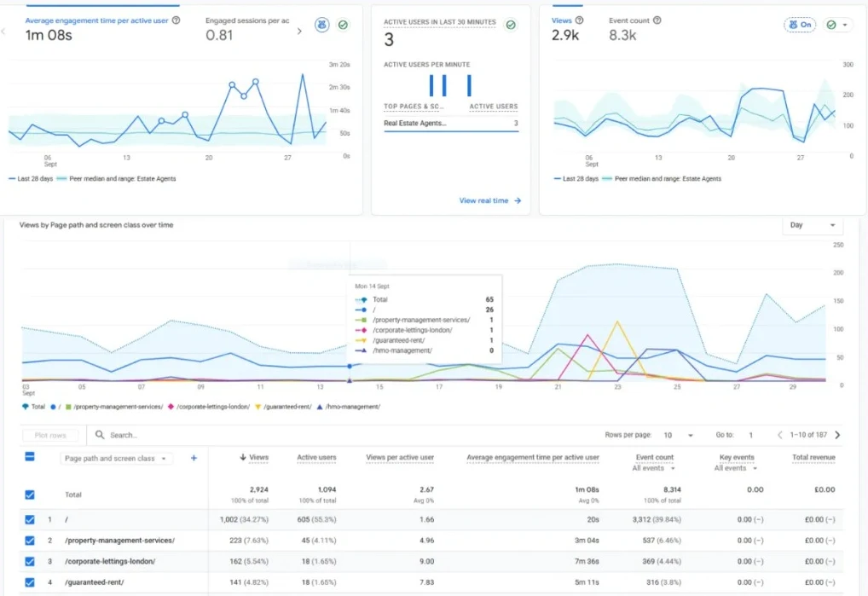Open the Day granularity dropdown

pos(813,225)
